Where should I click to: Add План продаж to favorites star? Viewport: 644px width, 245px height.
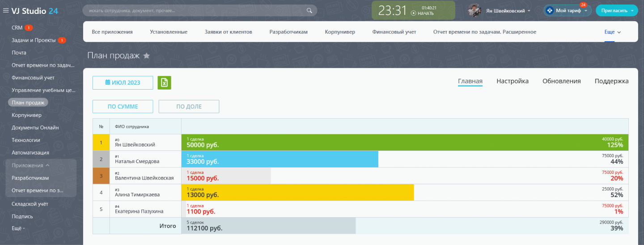(x=146, y=56)
